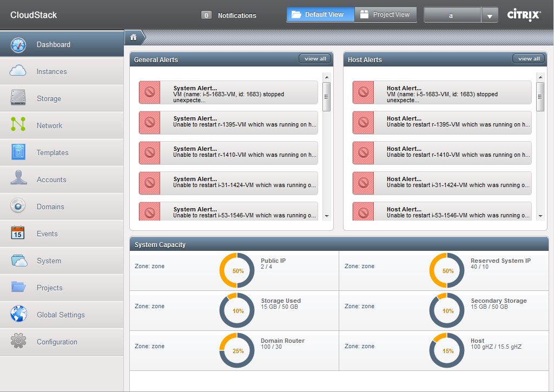Click the Domains disc icon
The image size is (554, 392).
[18, 205]
